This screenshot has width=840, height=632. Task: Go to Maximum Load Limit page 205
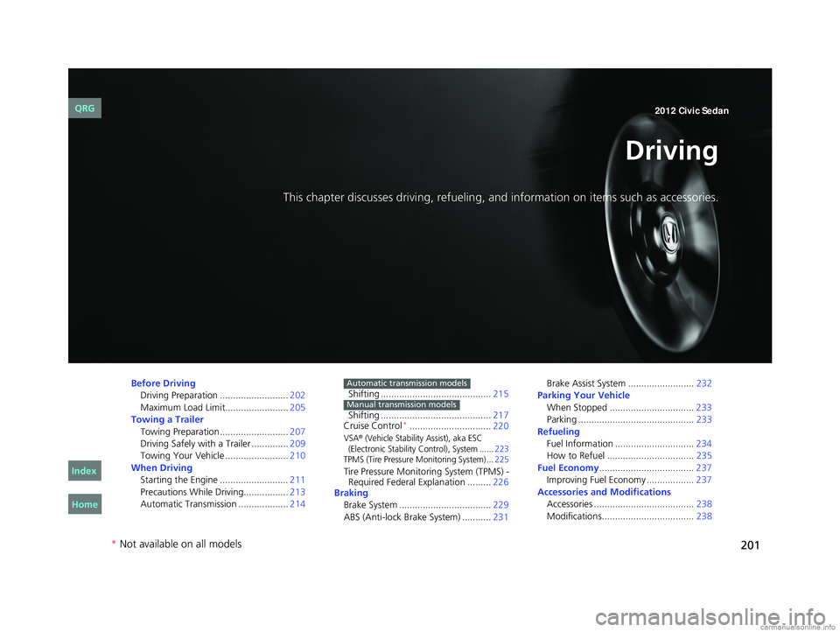click(x=222, y=407)
